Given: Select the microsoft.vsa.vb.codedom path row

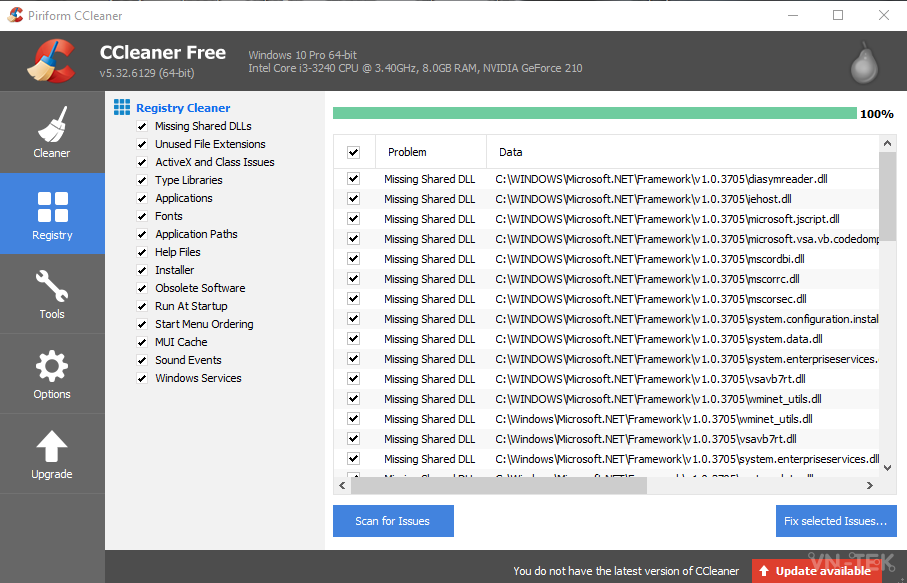Looking at the screenshot, I should [x=606, y=239].
